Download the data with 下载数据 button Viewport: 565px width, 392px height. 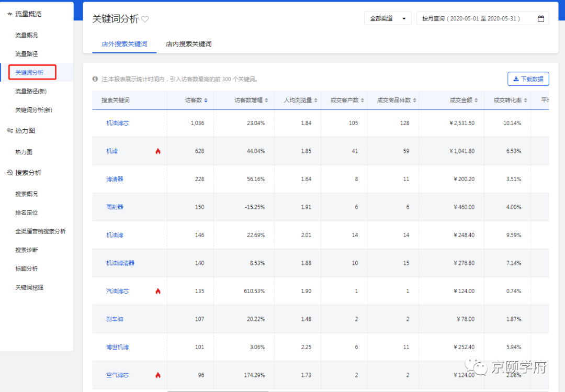tap(528, 79)
